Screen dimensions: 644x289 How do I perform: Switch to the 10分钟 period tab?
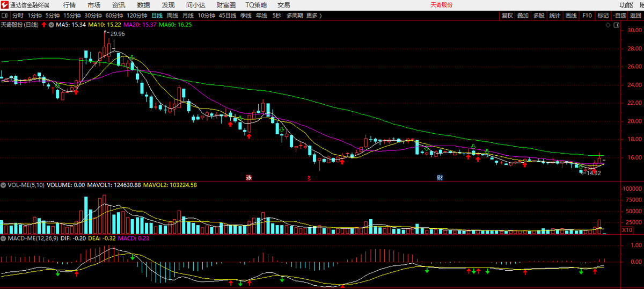pyautogui.click(x=207, y=16)
